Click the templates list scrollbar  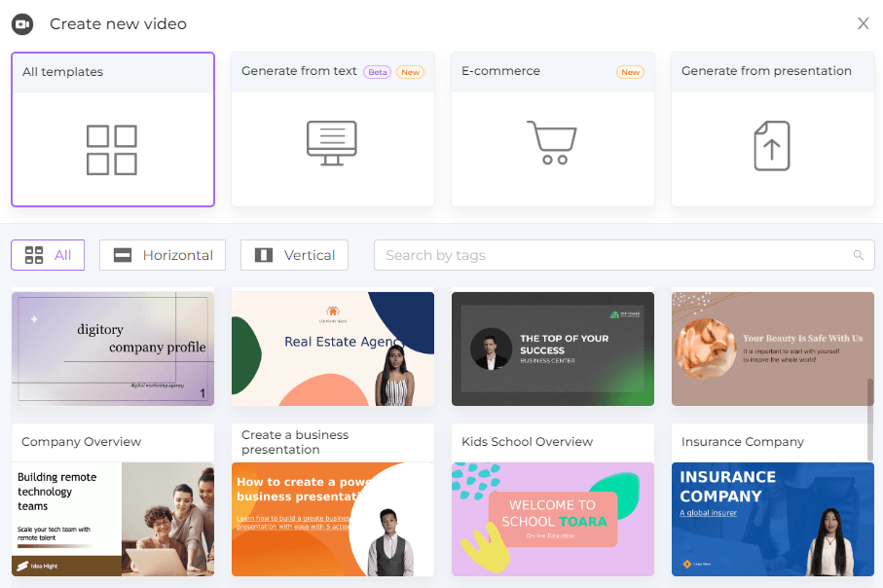[869, 389]
